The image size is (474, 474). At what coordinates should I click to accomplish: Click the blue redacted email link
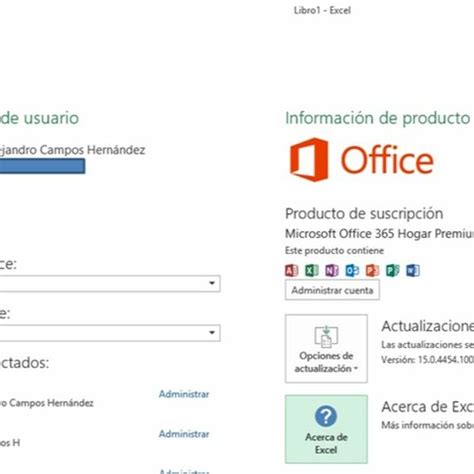click(42, 166)
